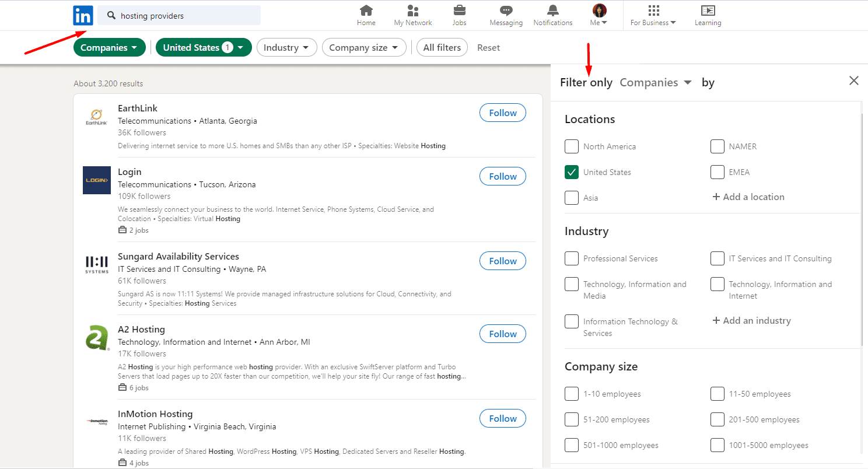Open the LinkedIn logo home icon
Viewport: 868px width, 469px height.
point(83,15)
